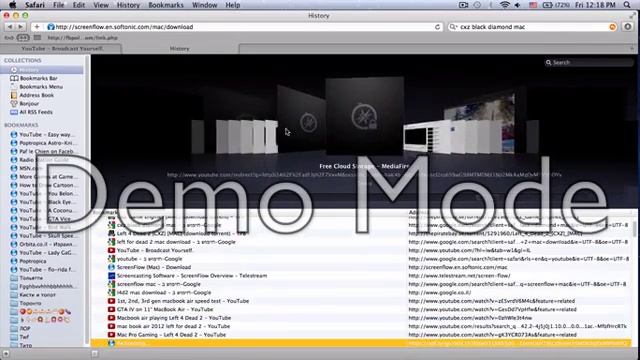Open the Bookmarks menu
Viewport: 640px width, 360px height.
pyautogui.click(x=166, y=5)
